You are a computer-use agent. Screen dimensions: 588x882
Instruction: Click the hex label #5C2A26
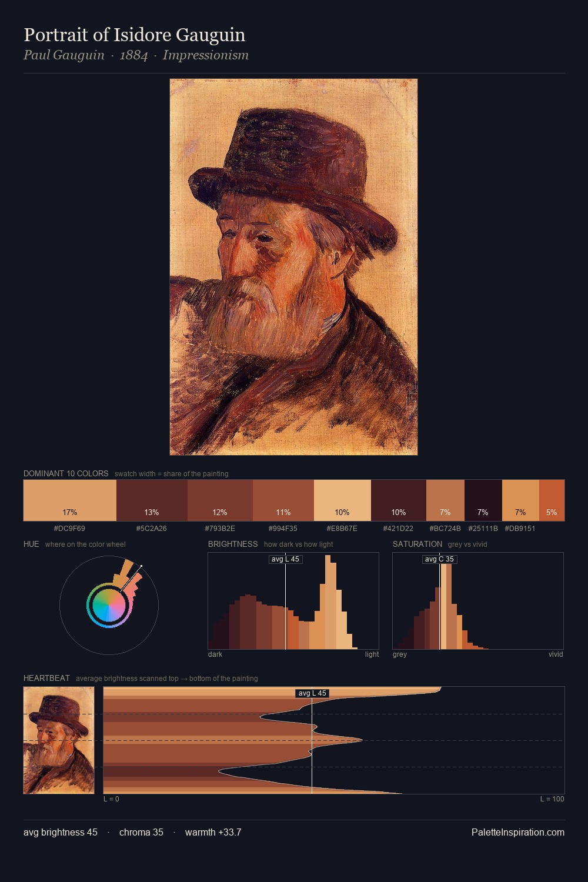152,529
